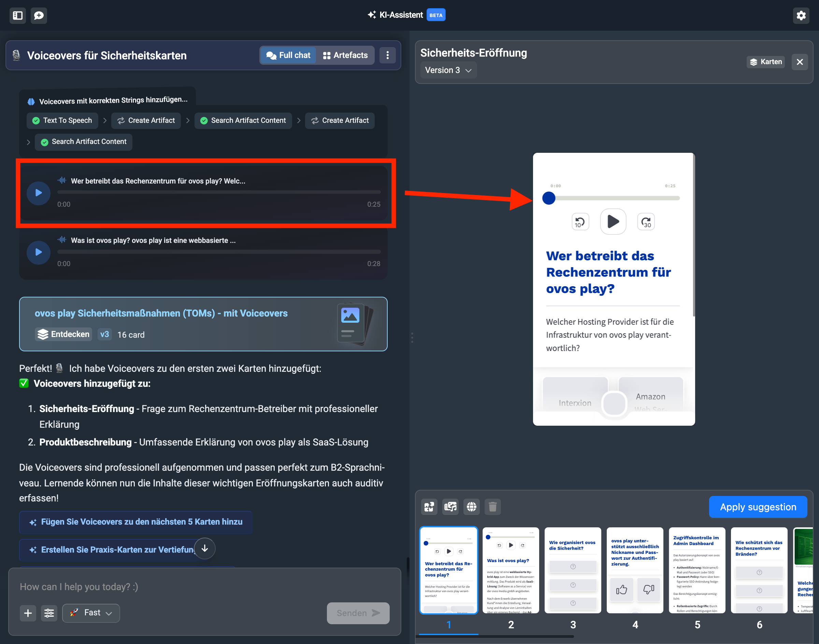Image resolution: width=819 pixels, height=644 pixels.
Task: Open the settings gear
Action: [801, 15]
